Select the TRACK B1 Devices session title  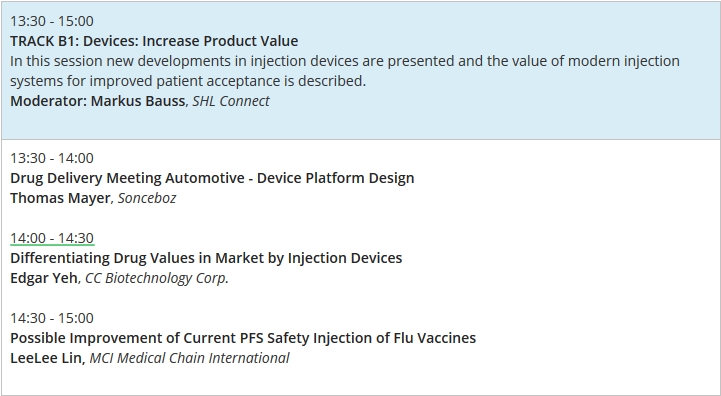pos(154,41)
